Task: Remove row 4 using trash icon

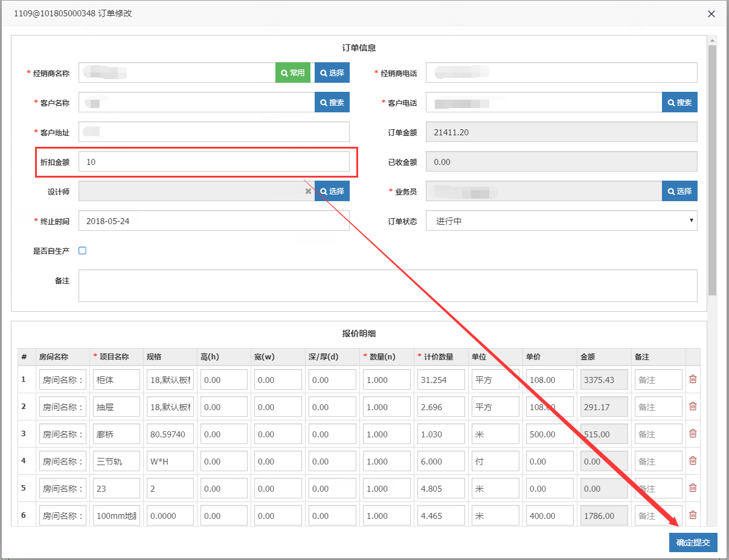Action: [693, 461]
